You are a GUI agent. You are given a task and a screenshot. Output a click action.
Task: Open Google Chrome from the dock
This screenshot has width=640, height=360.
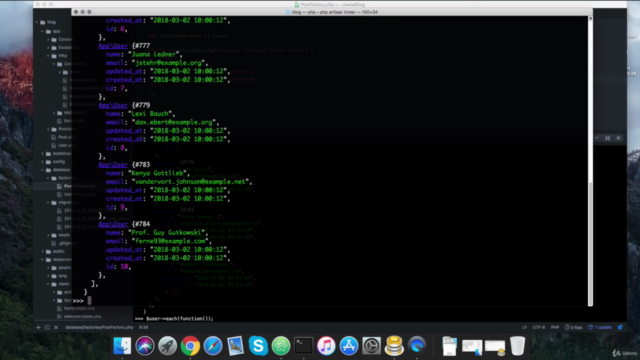click(x=190, y=346)
